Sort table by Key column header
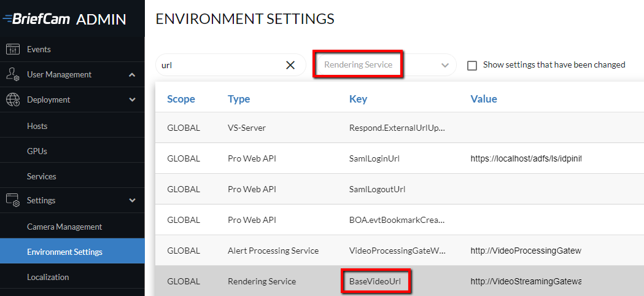 [x=358, y=99]
